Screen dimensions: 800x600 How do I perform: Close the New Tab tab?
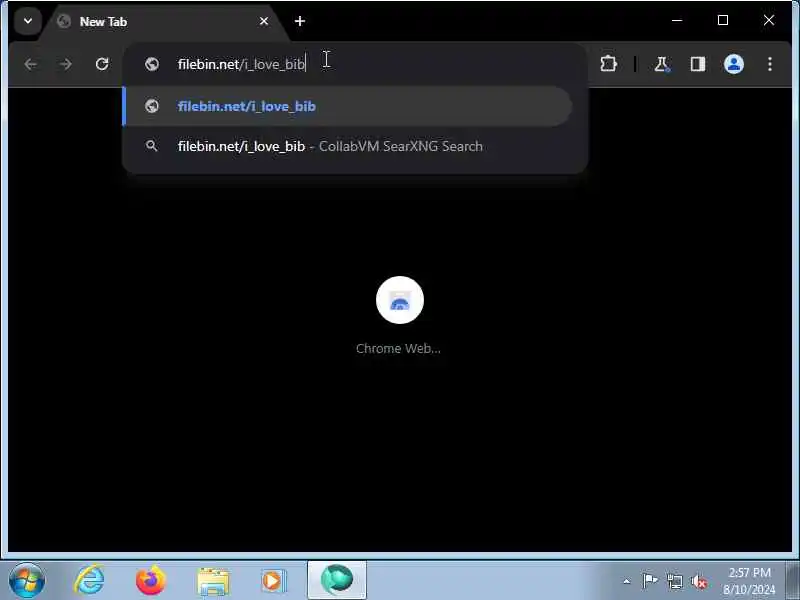(x=264, y=21)
